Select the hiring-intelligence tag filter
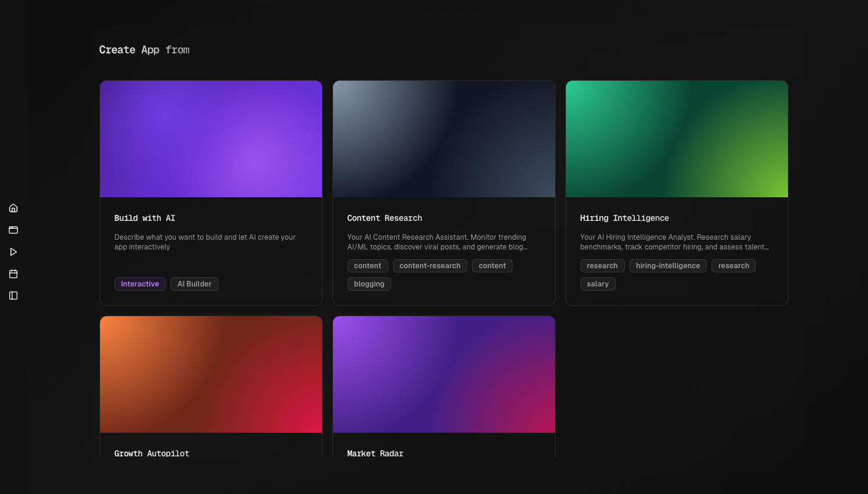 pyautogui.click(x=667, y=265)
